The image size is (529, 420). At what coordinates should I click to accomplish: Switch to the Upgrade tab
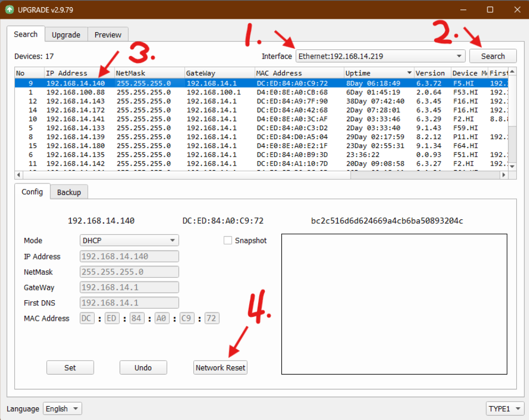coord(66,34)
